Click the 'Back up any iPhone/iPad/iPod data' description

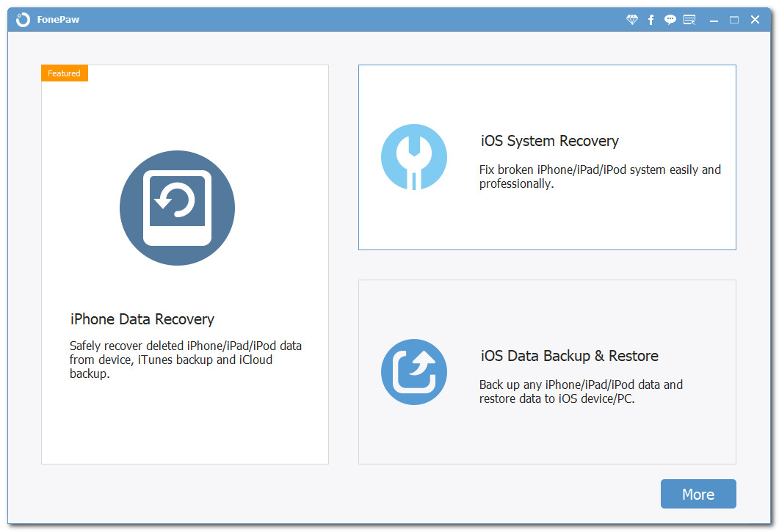[581, 391]
